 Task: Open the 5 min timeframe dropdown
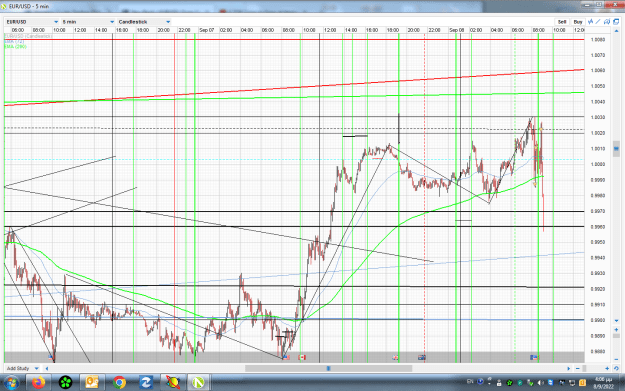click(x=88, y=22)
